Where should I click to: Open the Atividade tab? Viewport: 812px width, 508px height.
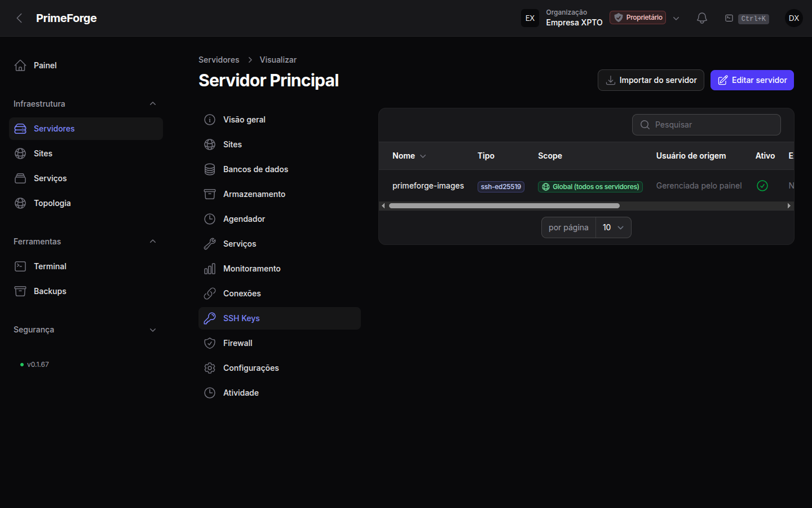point(280,393)
